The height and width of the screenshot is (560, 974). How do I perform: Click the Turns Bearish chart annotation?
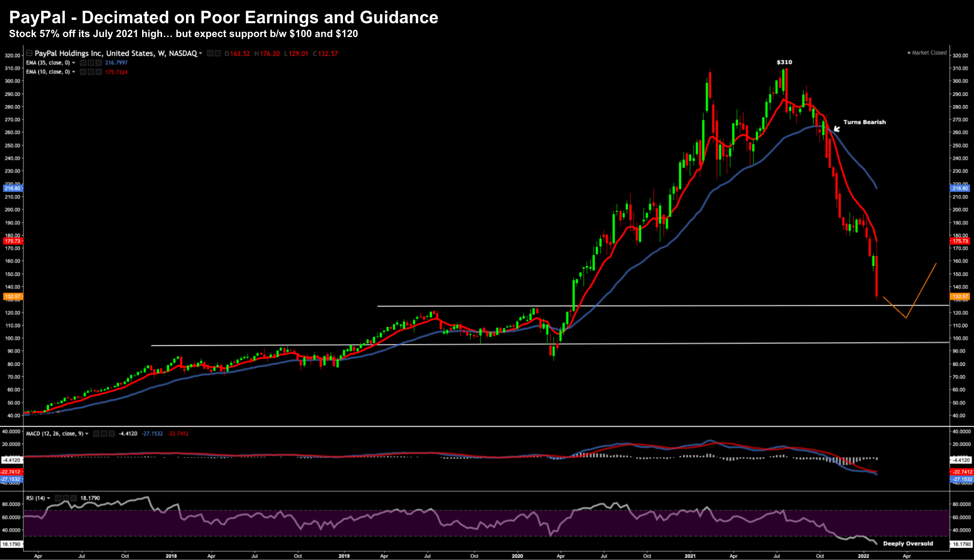pyautogui.click(x=864, y=122)
